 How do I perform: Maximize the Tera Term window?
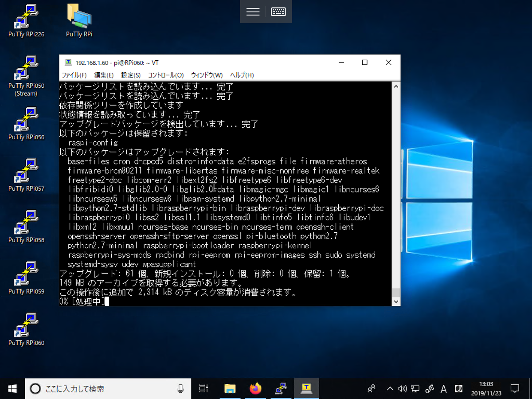(x=364, y=63)
